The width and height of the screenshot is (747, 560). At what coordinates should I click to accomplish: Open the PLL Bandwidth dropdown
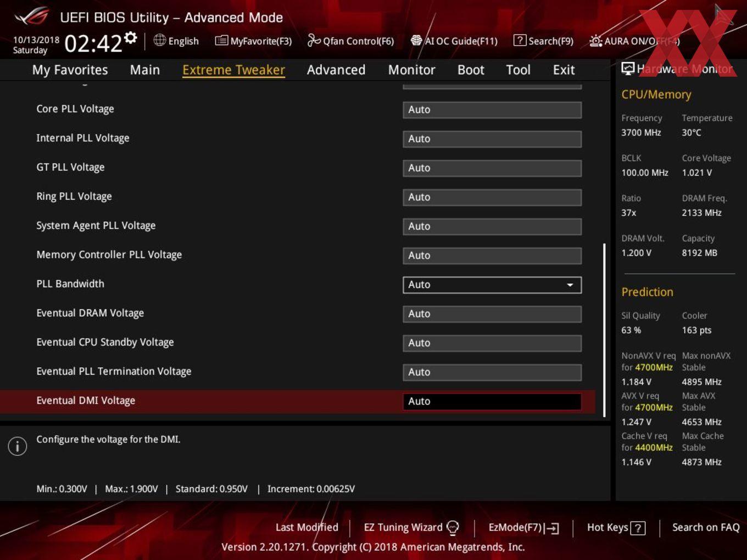coord(492,284)
